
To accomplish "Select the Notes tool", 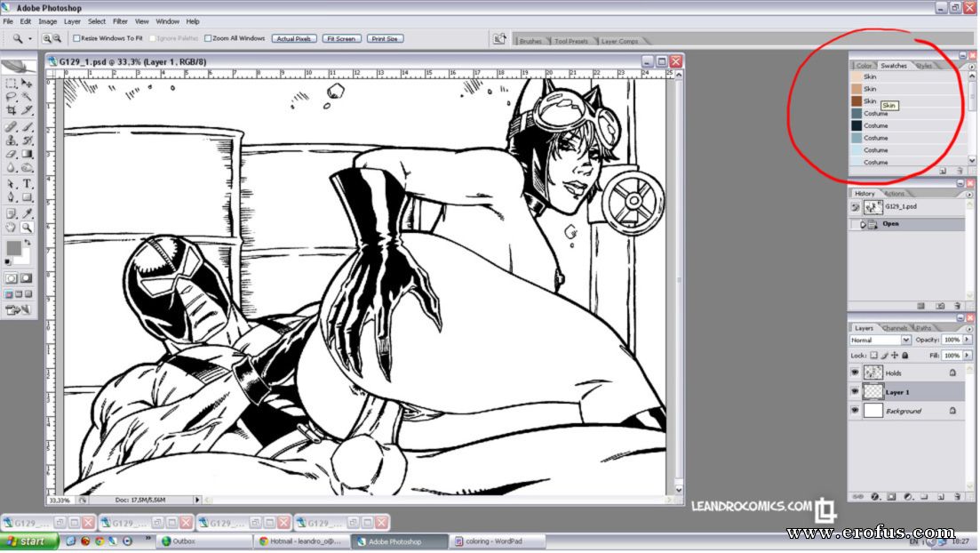I will click(12, 214).
